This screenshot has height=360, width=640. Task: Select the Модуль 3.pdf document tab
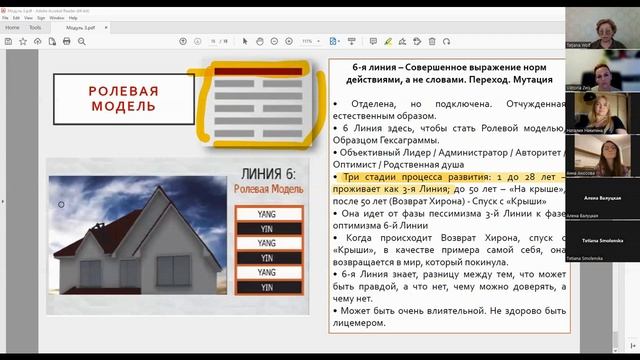coord(81,28)
